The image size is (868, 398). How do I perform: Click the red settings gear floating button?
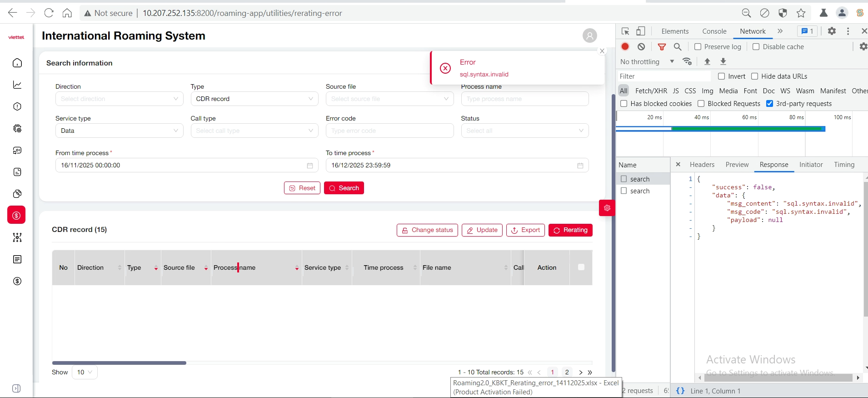[x=607, y=208]
